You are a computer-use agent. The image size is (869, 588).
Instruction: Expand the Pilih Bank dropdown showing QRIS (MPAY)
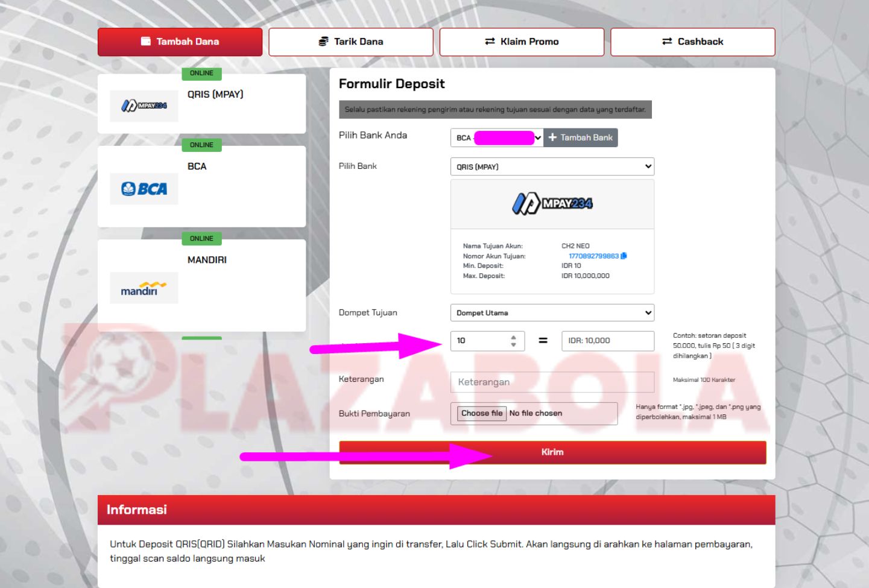point(552,166)
